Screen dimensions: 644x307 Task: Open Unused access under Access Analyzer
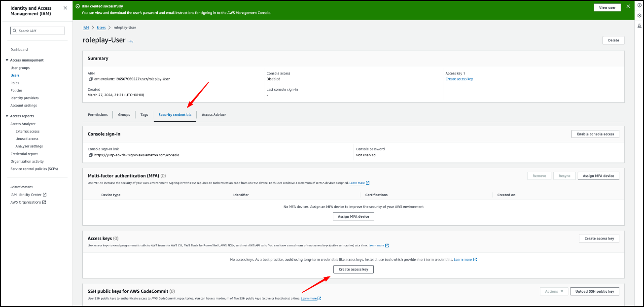point(27,138)
